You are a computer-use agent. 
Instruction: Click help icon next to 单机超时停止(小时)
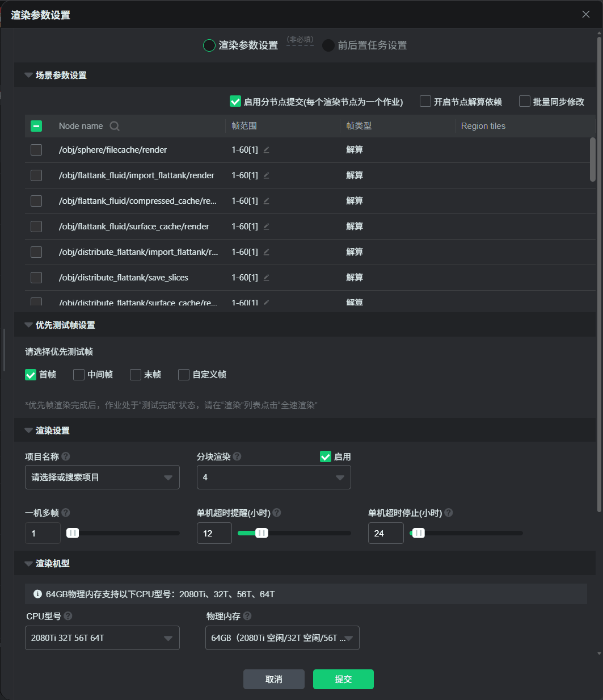coord(449,513)
